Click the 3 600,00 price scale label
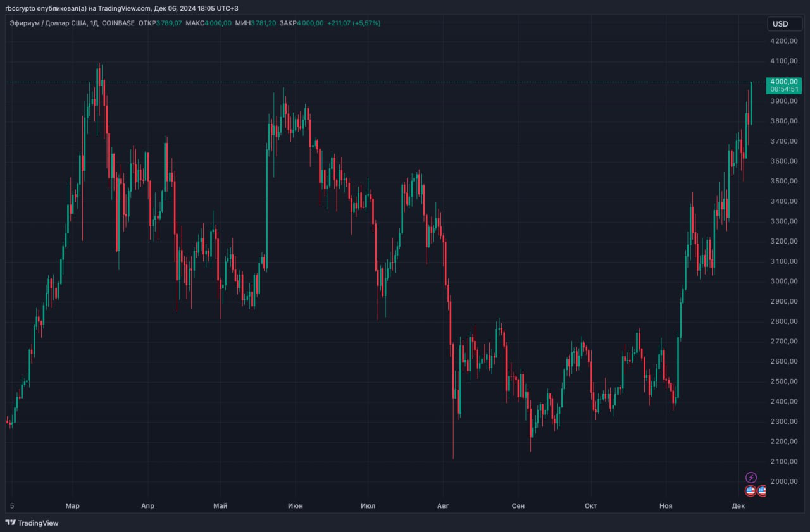 pos(783,161)
